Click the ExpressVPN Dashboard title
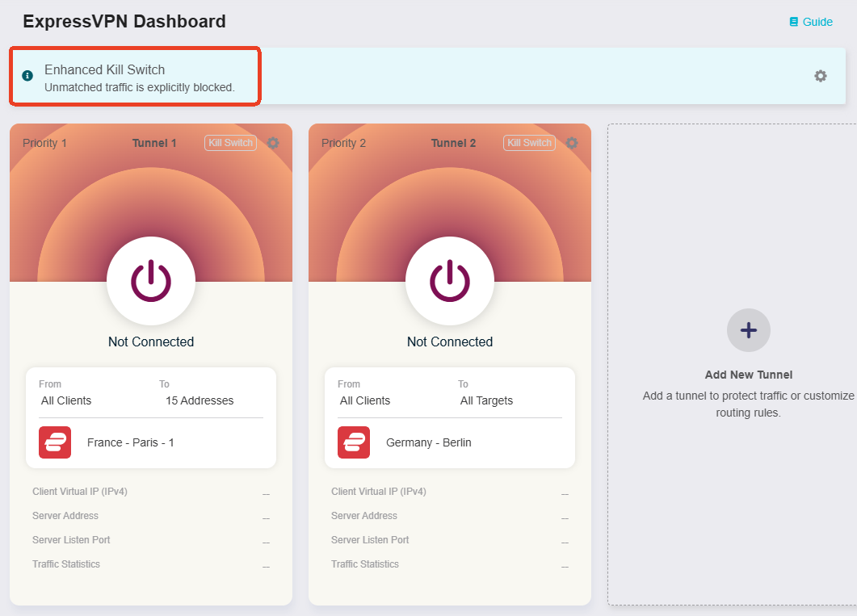The image size is (857, 616). tap(124, 21)
